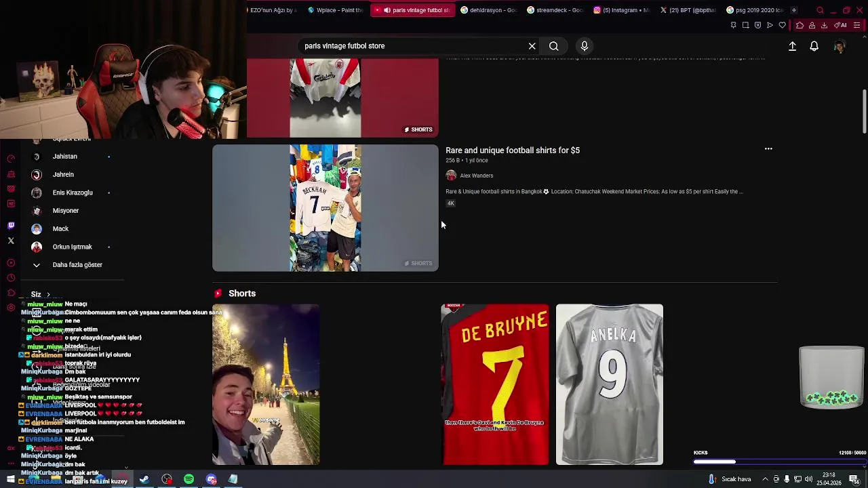Open Steam from the taskbar
Image resolution: width=868 pixels, height=488 pixels.
pos(144,480)
